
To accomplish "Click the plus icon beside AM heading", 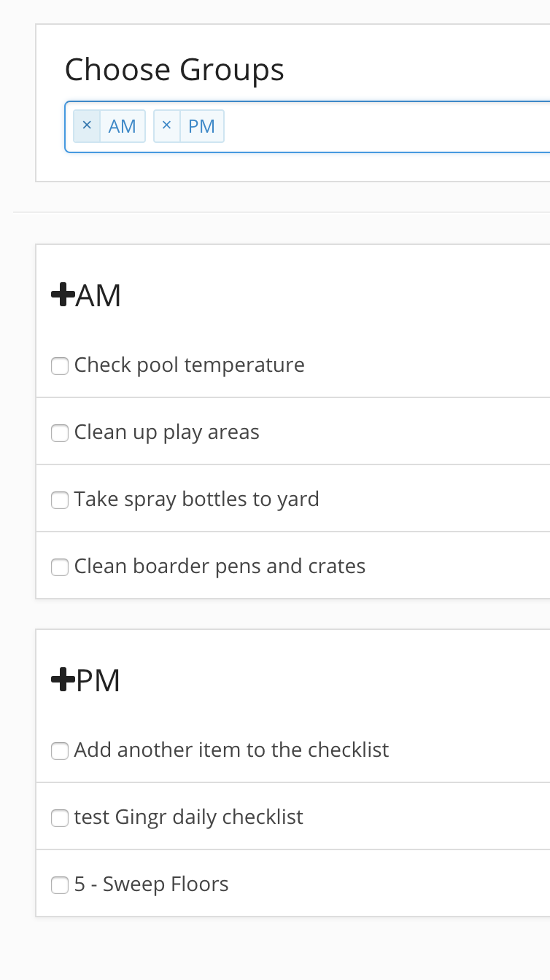I will [x=63, y=295].
